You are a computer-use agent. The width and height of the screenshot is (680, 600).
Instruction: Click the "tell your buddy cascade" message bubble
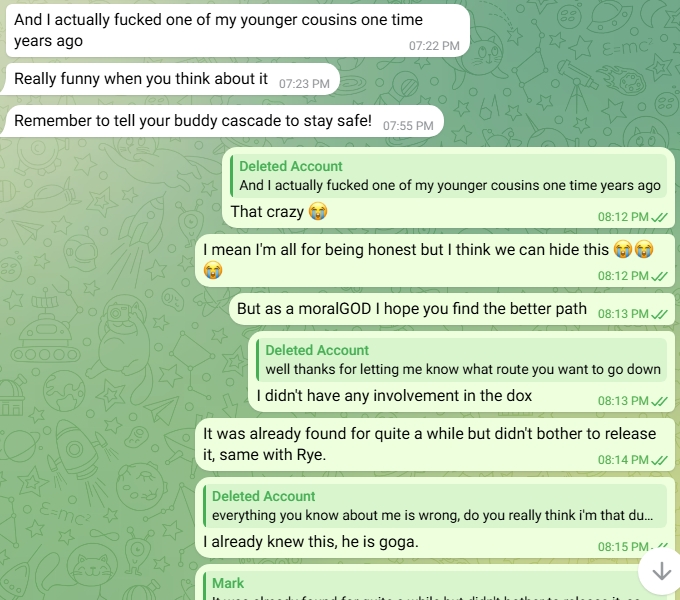(193, 121)
